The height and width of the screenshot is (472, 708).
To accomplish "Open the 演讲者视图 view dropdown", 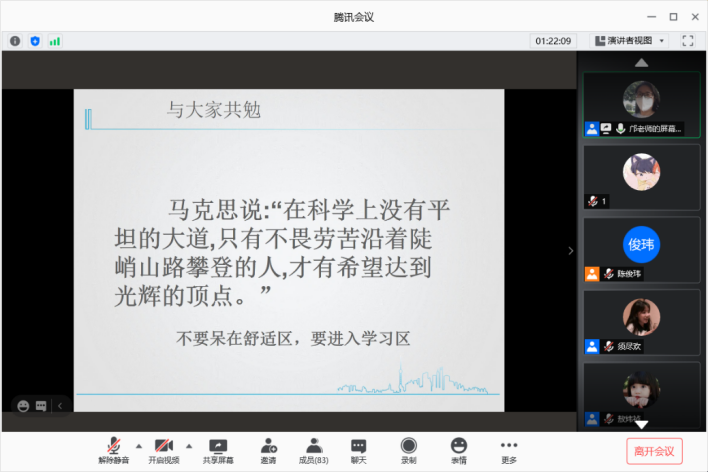I will point(630,41).
